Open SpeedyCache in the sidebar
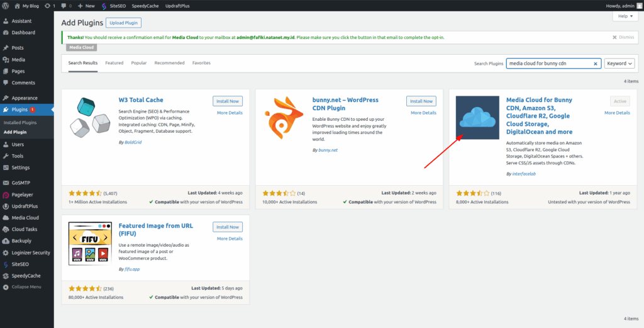This screenshot has width=644, height=328. (x=26, y=275)
